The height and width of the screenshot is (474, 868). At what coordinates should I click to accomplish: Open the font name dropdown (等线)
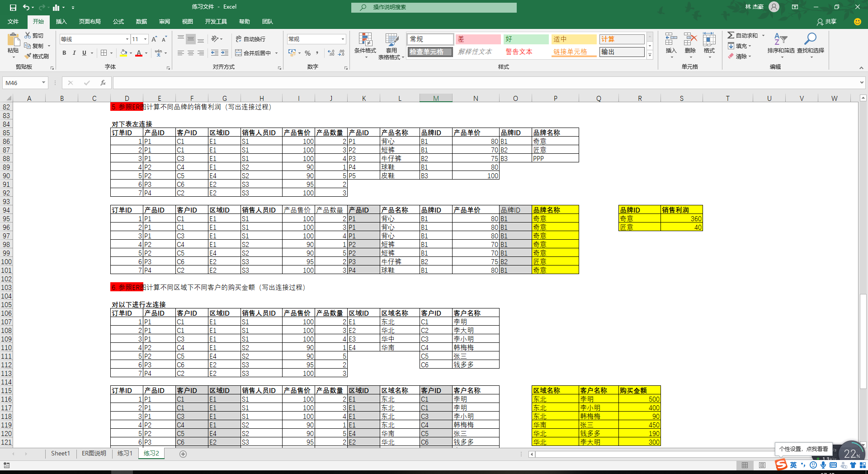(127, 39)
